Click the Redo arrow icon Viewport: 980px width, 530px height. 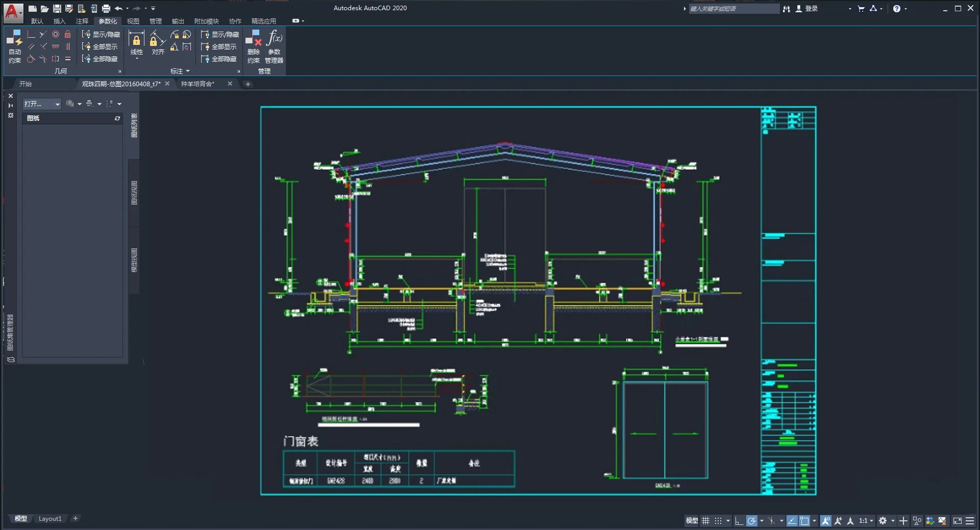(x=136, y=9)
